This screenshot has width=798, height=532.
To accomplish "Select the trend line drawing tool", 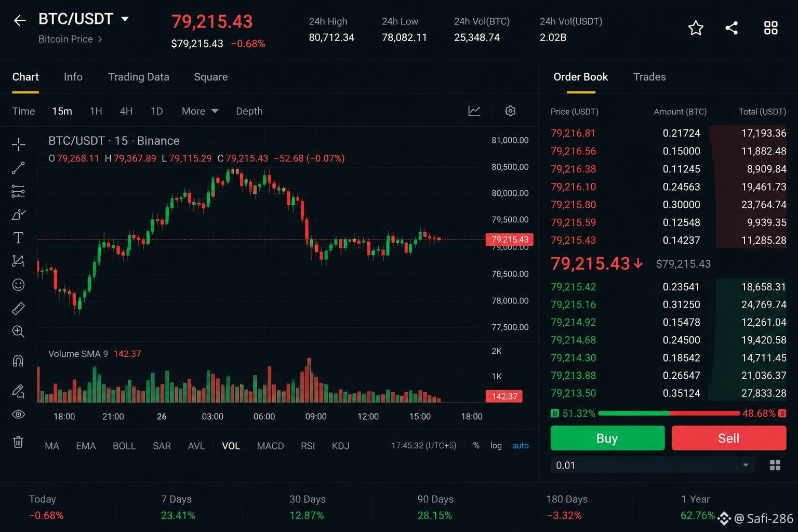I will tap(18, 168).
